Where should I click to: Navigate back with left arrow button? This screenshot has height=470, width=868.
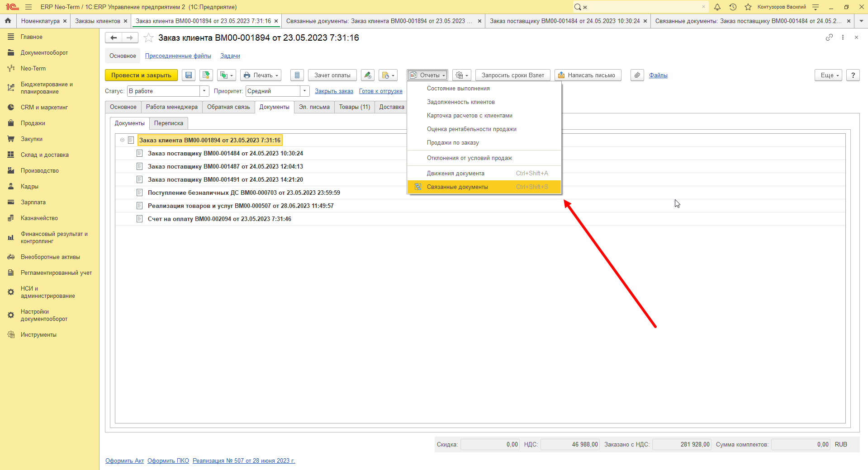(114, 38)
